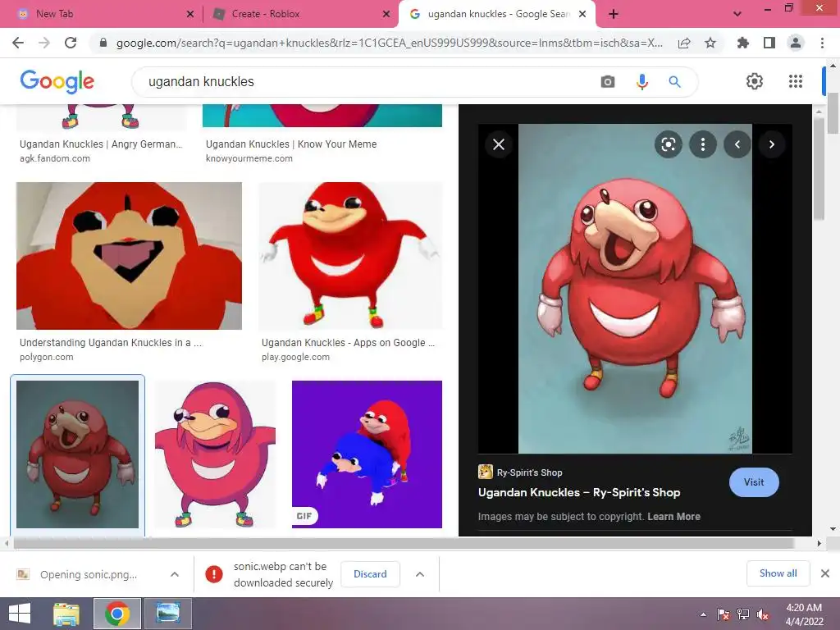Image resolution: width=840 pixels, height=630 pixels.
Task: Open Google apps grid
Action: tap(796, 81)
